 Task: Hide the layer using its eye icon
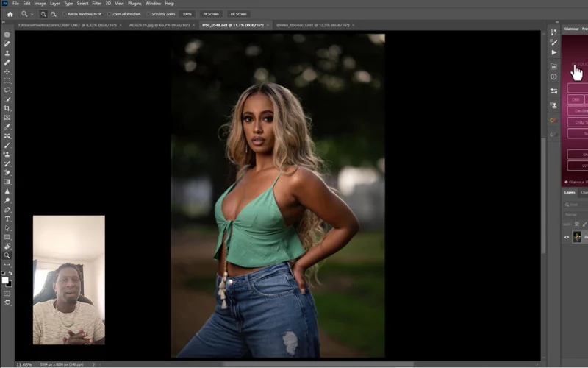[x=567, y=237]
